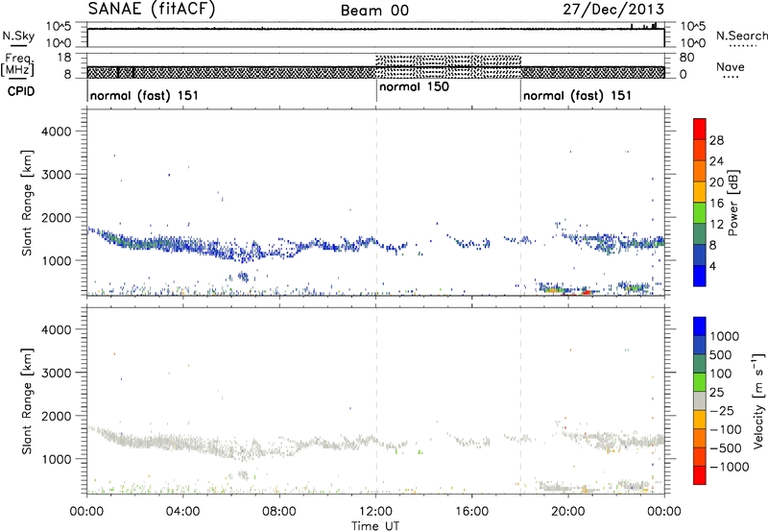Pick the red bottom segment of velocity colorbar
The image size is (768, 532).
(x=700, y=474)
